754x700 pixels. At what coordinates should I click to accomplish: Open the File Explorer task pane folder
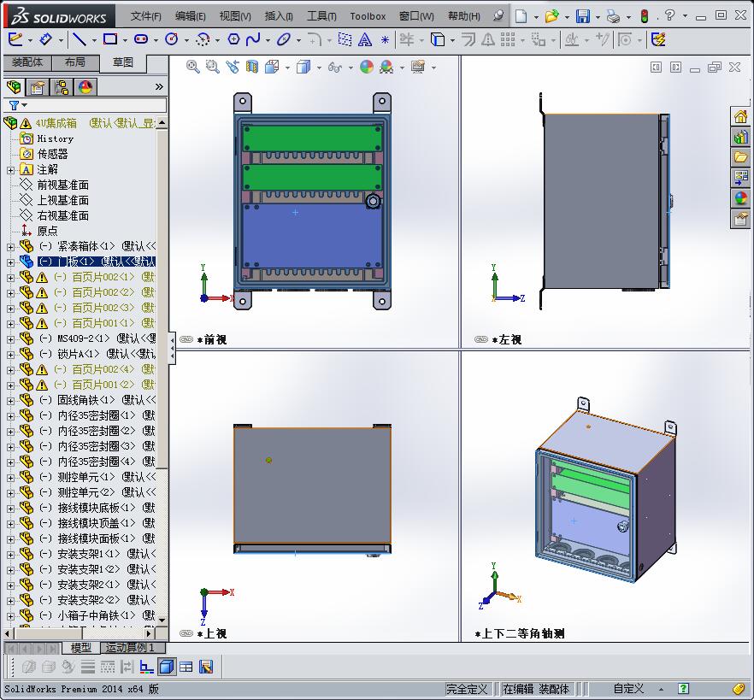(740, 157)
